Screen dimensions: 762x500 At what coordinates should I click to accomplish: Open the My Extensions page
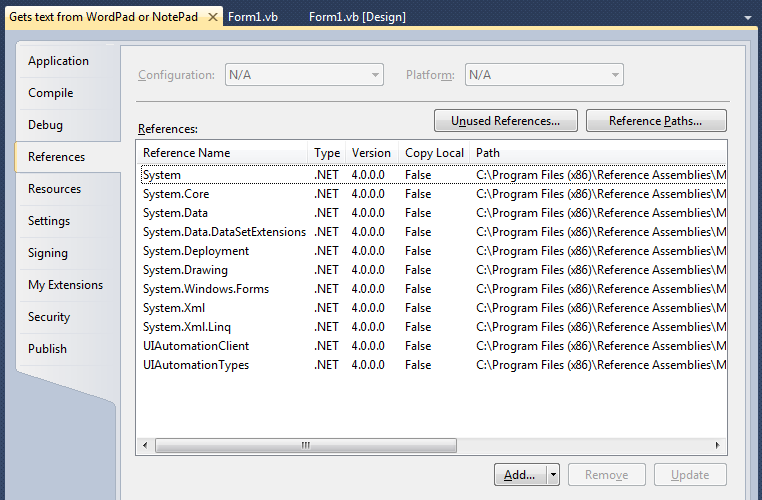pos(66,285)
